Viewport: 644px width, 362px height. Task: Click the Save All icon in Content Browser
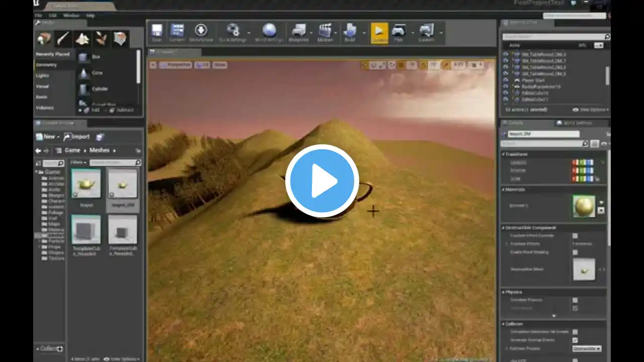click(100, 137)
